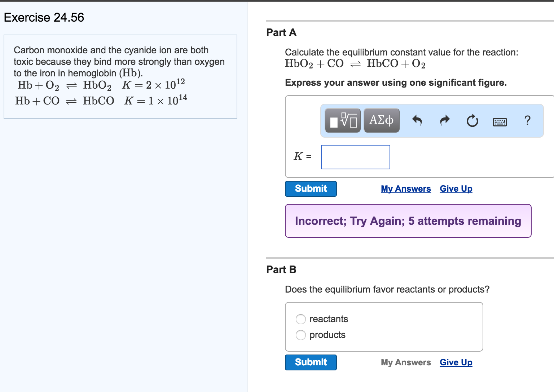
Task: Reset the answer with the circular arrow
Action: point(472,121)
